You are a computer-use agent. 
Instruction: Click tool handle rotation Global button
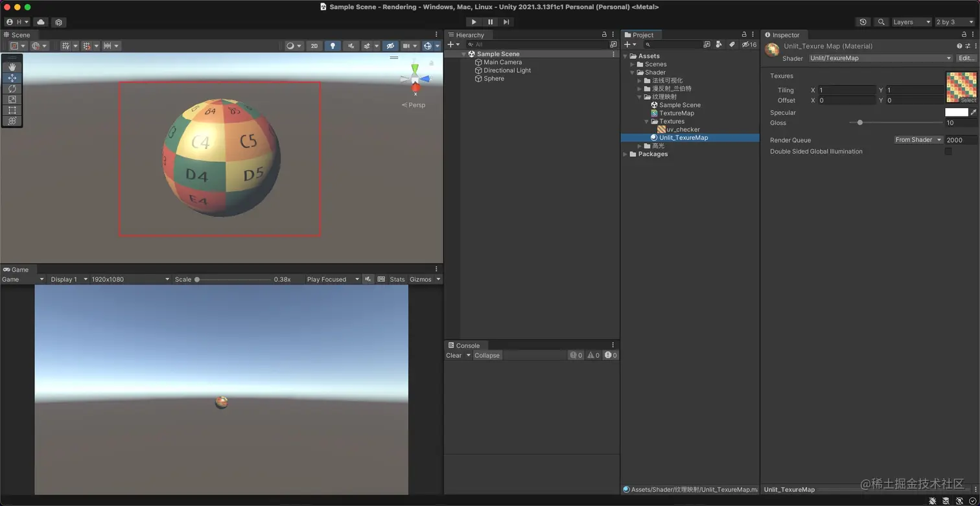click(x=39, y=46)
